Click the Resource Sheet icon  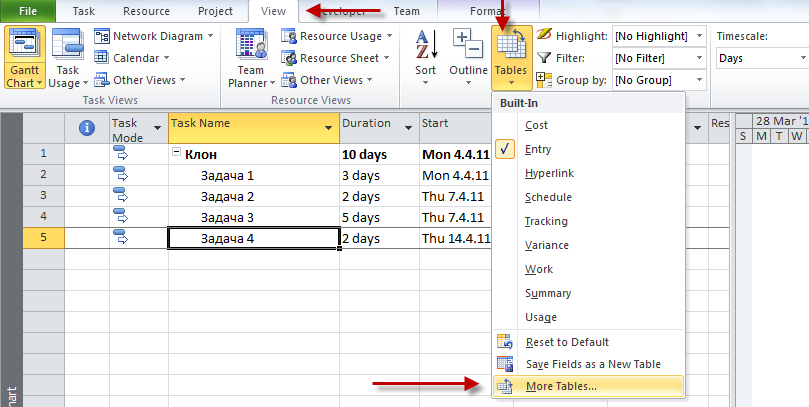[285, 58]
